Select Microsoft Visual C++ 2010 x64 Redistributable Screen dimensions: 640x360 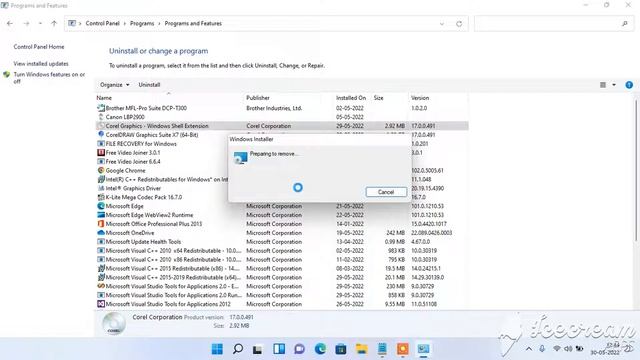click(x=173, y=251)
